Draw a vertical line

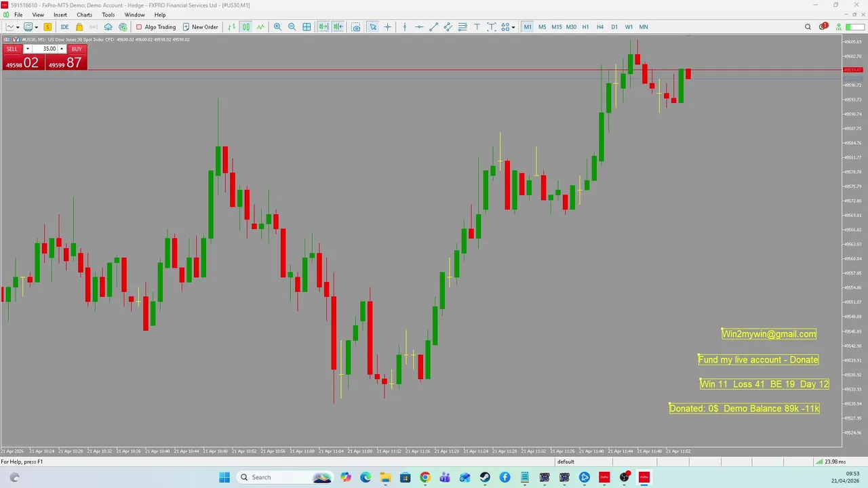(x=405, y=27)
